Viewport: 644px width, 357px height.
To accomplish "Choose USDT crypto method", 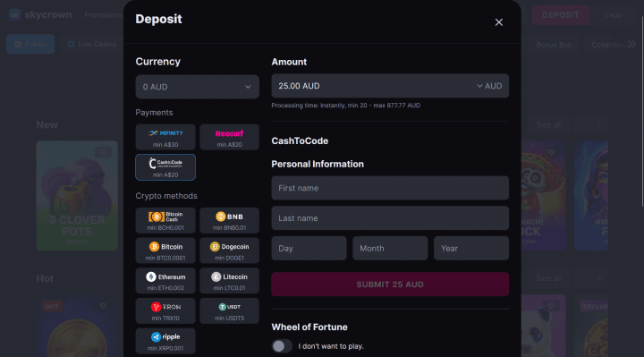I will pyautogui.click(x=230, y=311).
